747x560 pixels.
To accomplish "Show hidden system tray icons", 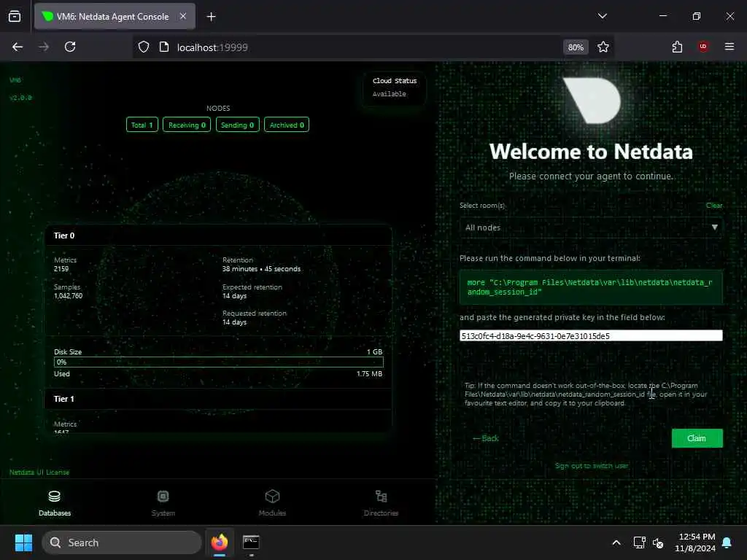I will pos(616,542).
